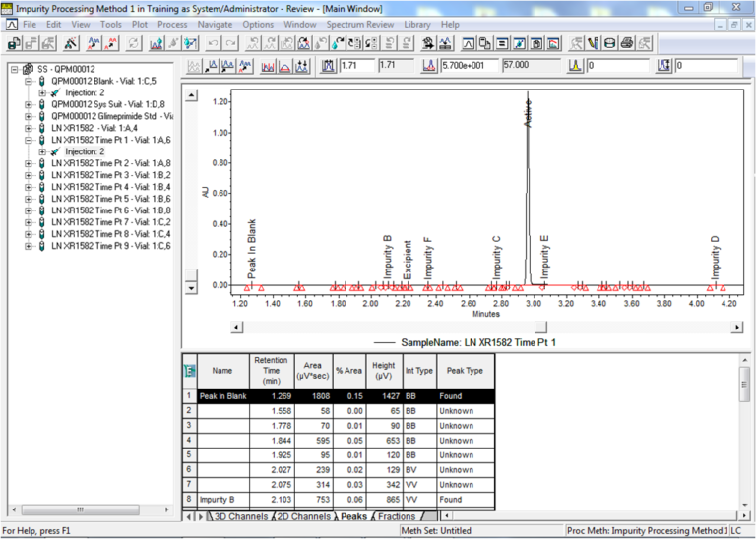Open the Spectrum Review menu
This screenshot has height=539, width=756.
pos(360,24)
